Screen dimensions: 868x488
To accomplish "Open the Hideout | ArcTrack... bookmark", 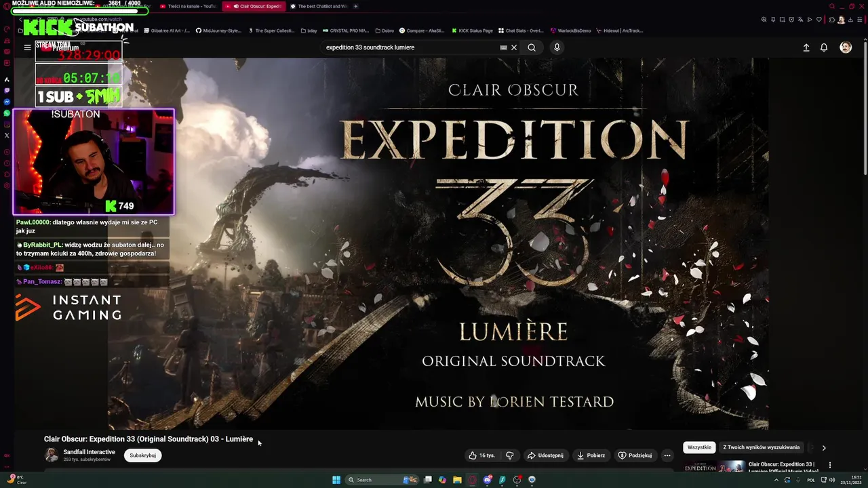I will pyautogui.click(x=619, y=30).
